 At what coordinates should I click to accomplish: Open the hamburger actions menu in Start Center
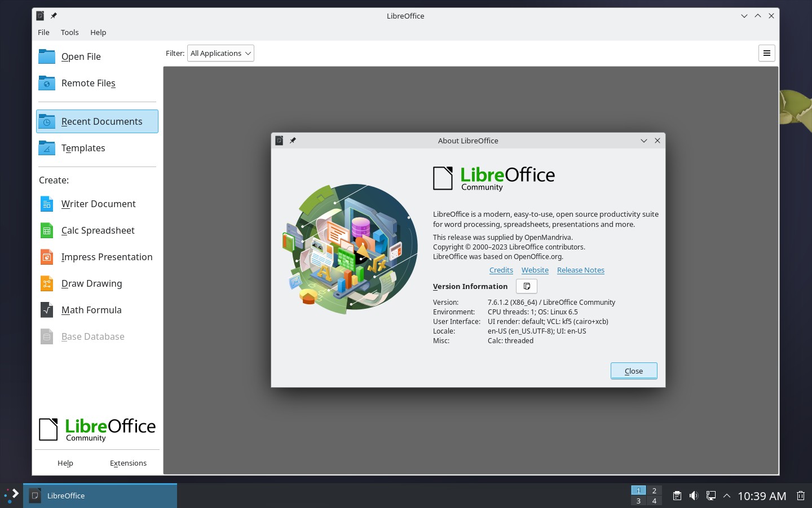[x=767, y=53]
